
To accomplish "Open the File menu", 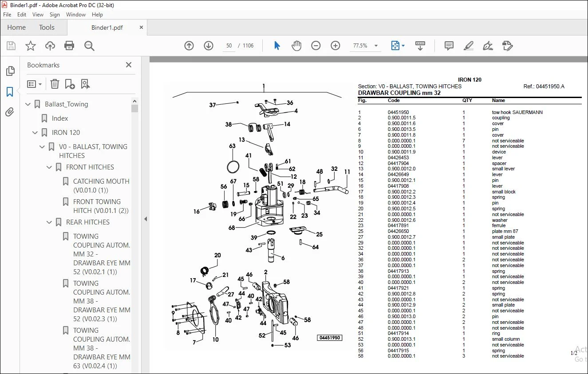I will [x=7, y=15].
